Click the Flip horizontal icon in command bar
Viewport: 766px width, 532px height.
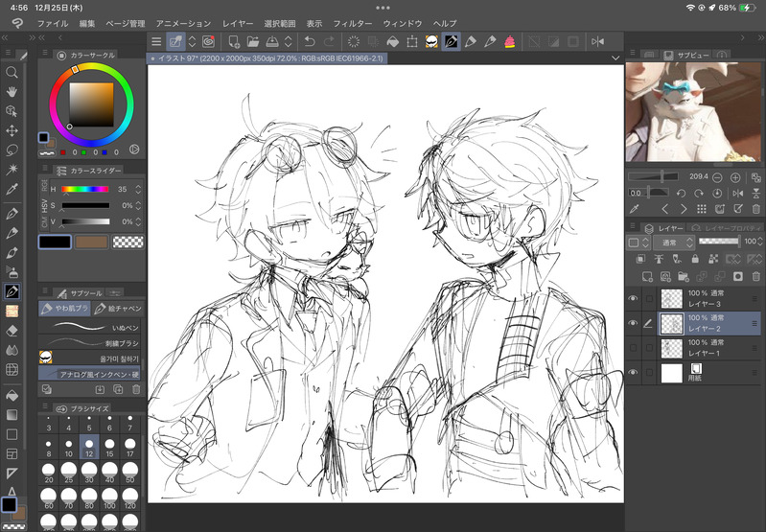tap(597, 41)
